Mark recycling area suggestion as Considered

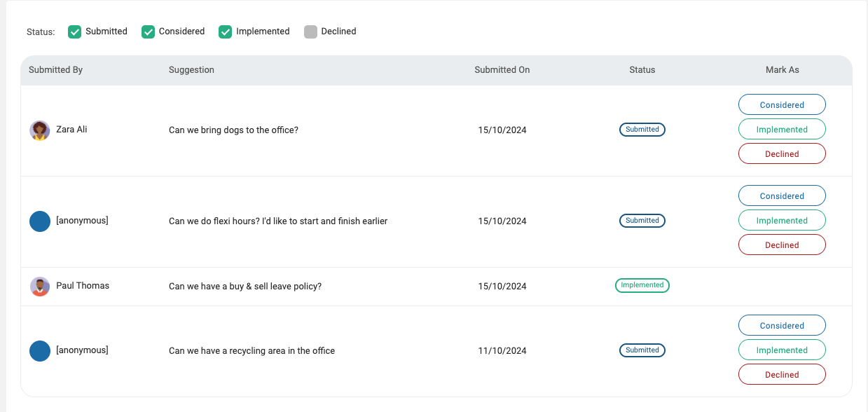click(782, 326)
